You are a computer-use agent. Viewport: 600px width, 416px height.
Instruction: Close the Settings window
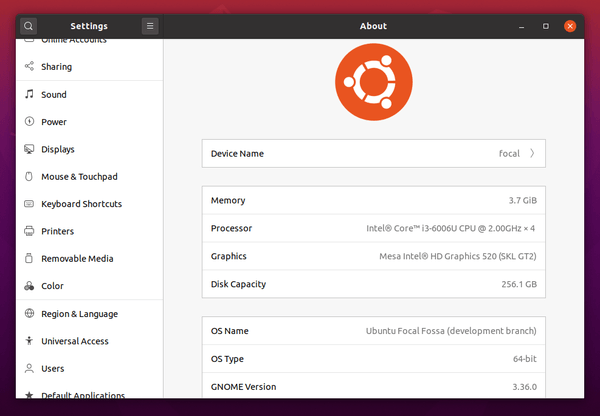(x=570, y=26)
